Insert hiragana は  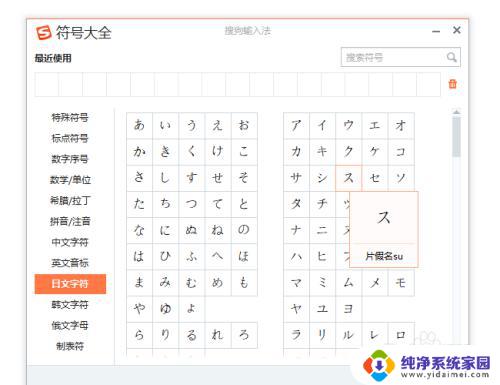(140, 256)
